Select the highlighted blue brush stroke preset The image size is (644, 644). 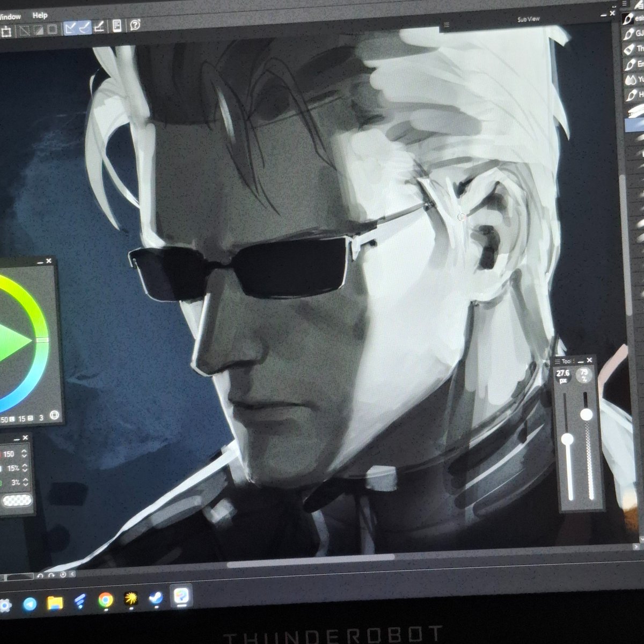pyautogui.click(x=635, y=125)
